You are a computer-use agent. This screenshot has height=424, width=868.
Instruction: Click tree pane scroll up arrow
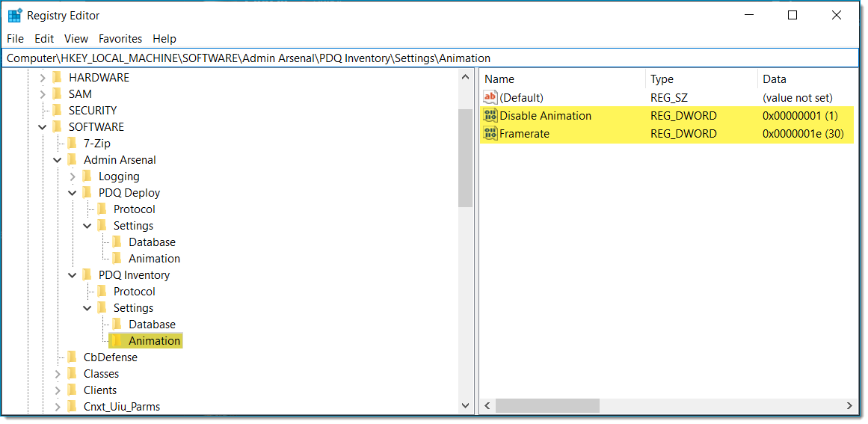pos(466,78)
